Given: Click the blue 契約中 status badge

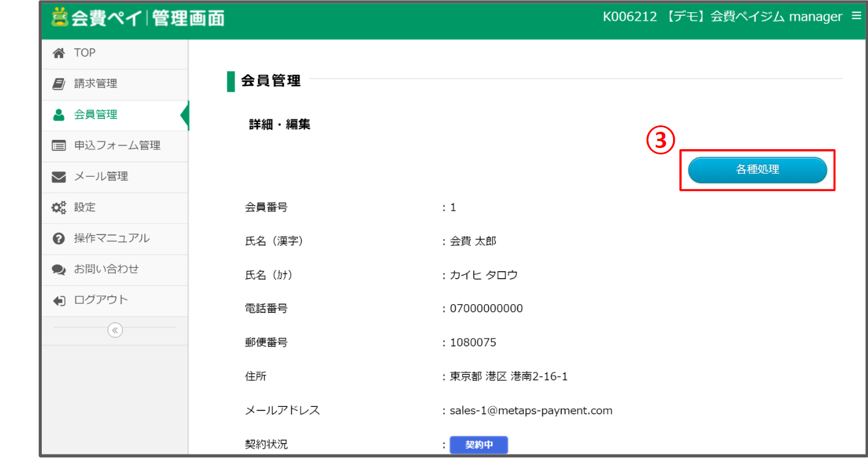Looking at the screenshot, I should click(478, 445).
